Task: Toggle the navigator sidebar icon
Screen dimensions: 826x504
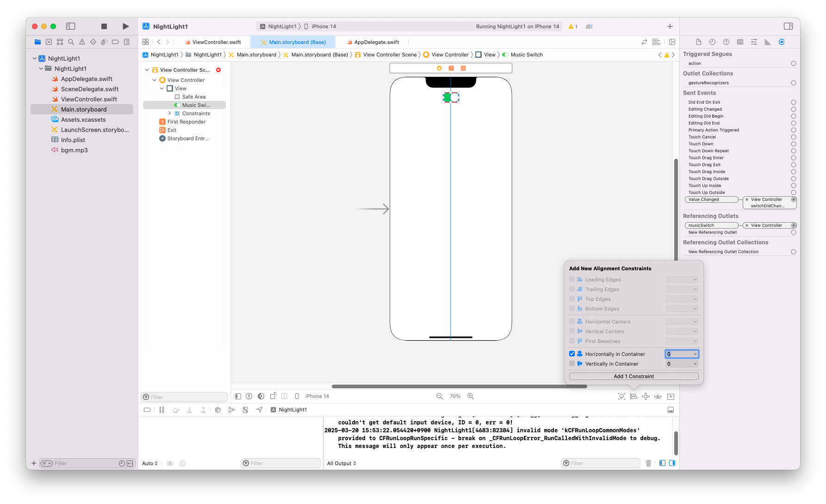Action: pos(71,26)
